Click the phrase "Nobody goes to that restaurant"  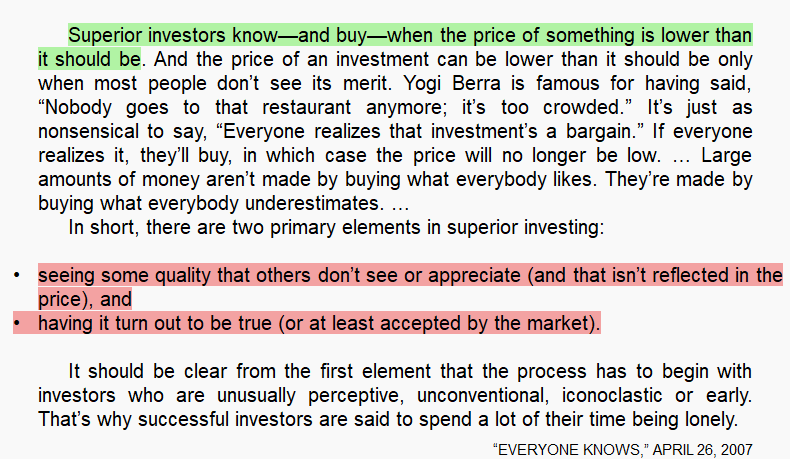coord(198,107)
